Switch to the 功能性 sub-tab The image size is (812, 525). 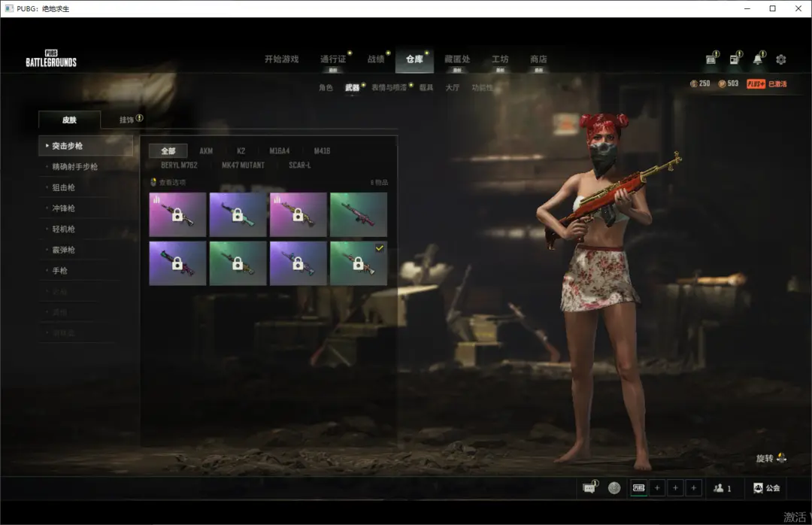pos(482,87)
